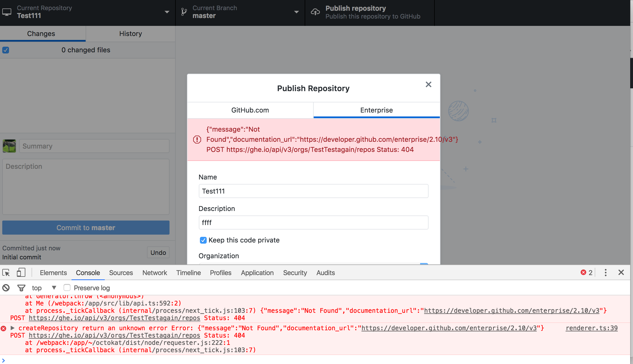Viewport: 633px width, 364px height.
Task: Click the branch icon beside Current Branch
Action: click(x=184, y=12)
